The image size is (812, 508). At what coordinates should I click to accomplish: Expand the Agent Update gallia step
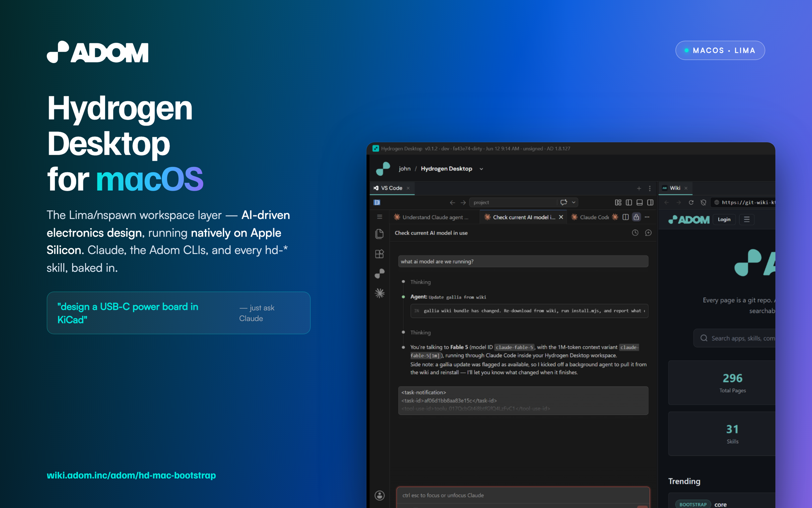[x=448, y=297]
